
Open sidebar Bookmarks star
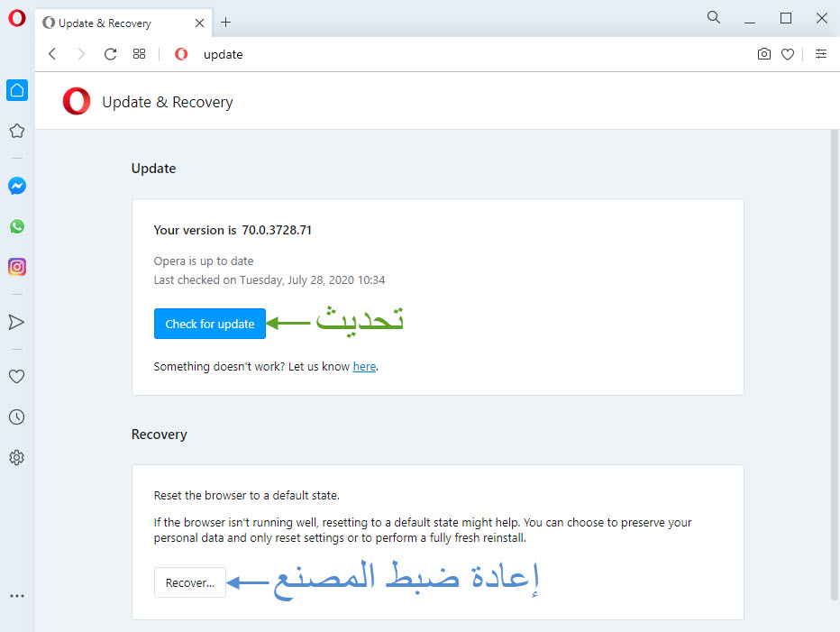click(17, 131)
